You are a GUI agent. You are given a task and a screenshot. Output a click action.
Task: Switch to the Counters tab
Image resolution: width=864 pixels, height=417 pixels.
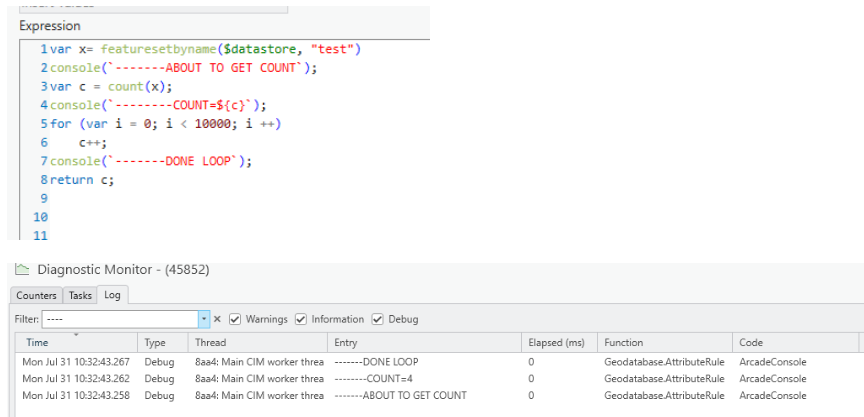point(36,295)
